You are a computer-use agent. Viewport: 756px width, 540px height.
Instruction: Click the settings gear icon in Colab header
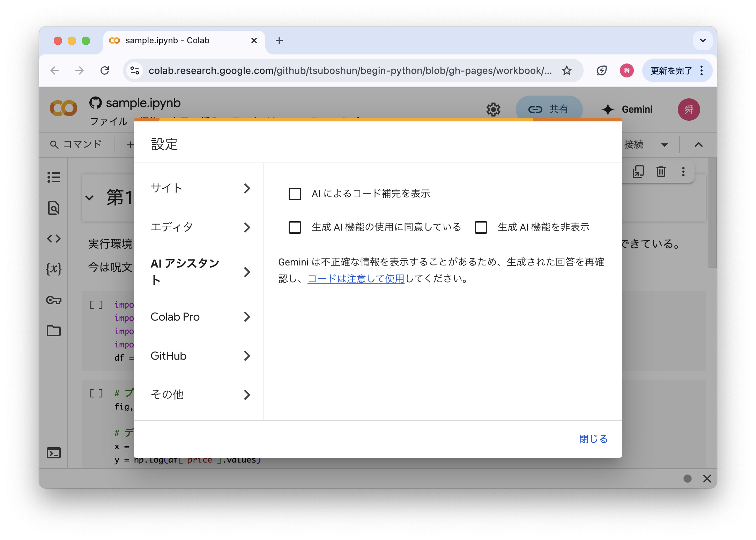493,110
